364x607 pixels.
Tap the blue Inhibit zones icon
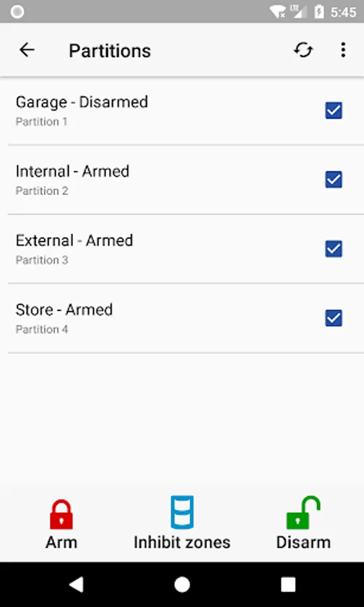click(182, 512)
